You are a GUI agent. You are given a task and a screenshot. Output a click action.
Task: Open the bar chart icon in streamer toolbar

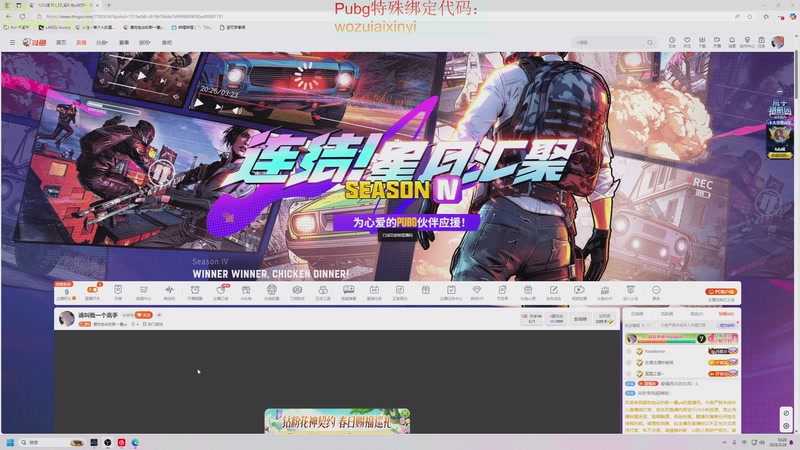point(605,292)
